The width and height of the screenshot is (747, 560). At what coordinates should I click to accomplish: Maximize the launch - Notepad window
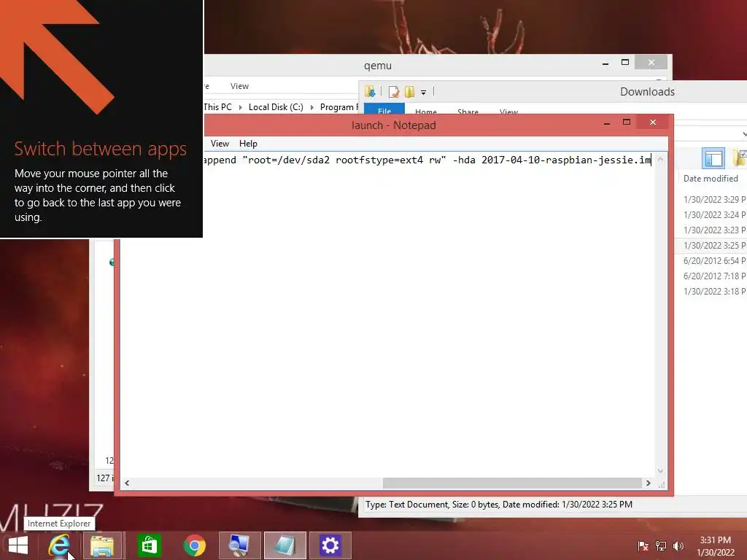[x=627, y=122]
